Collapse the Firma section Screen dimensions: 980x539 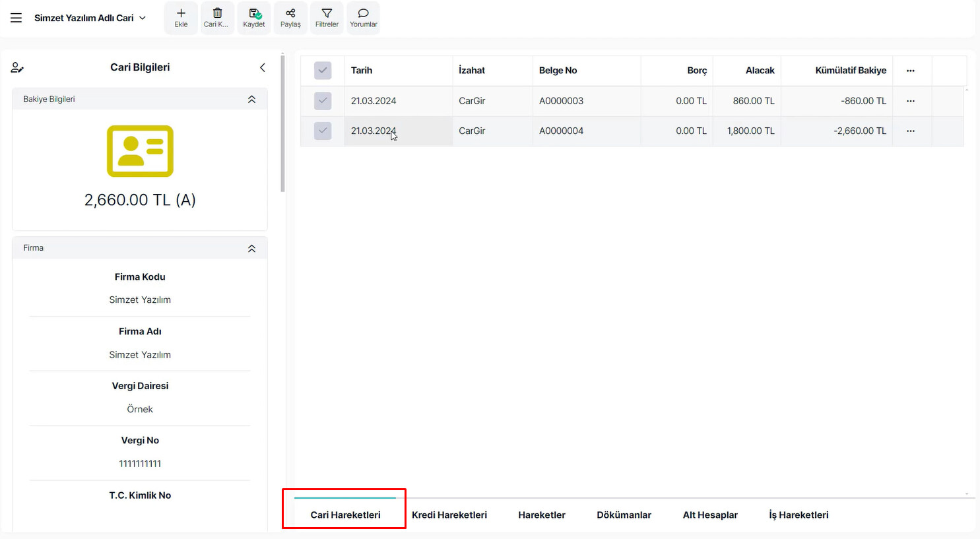coord(251,248)
